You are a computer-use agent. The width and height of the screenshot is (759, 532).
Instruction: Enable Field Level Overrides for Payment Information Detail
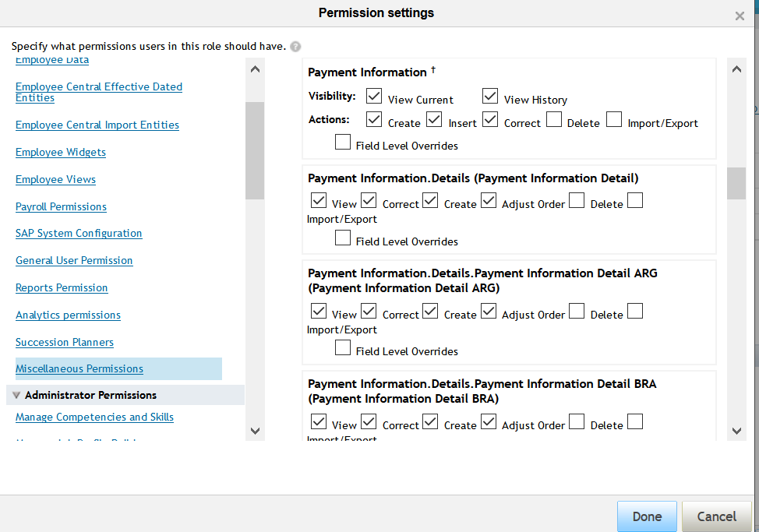343,238
